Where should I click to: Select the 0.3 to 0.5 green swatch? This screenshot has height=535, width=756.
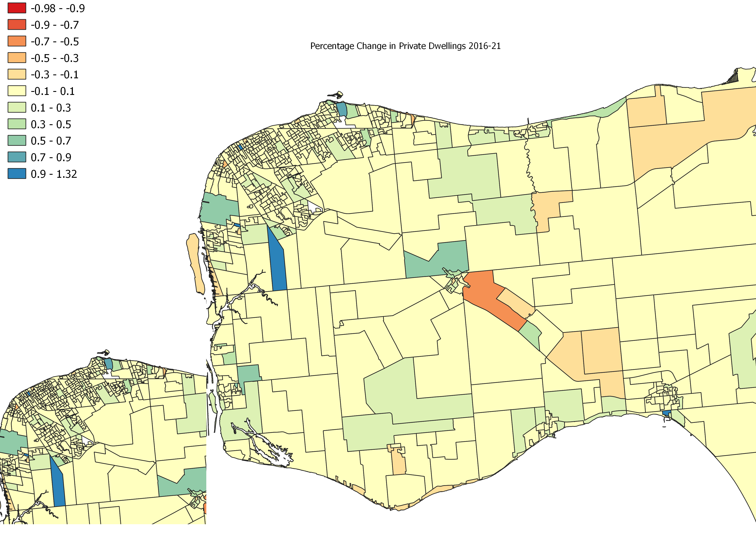click(x=17, y=124)
